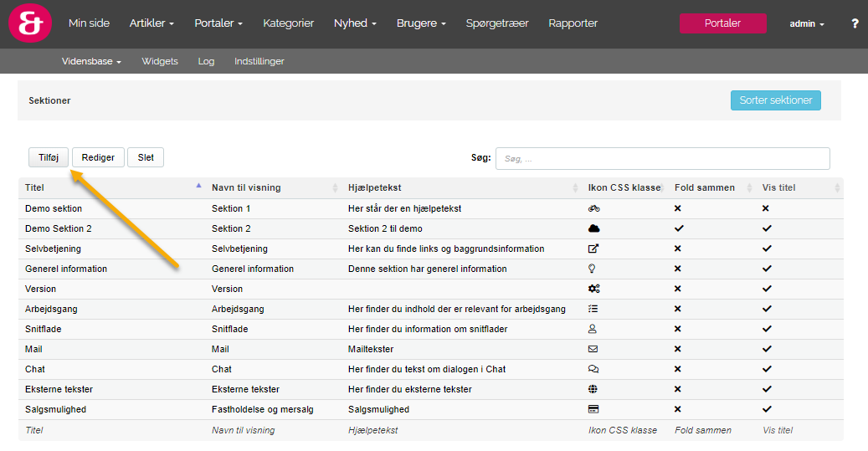Screen dimensions: 868x451
Task: Click the envelope icon in Mail row
Action: 593,349
